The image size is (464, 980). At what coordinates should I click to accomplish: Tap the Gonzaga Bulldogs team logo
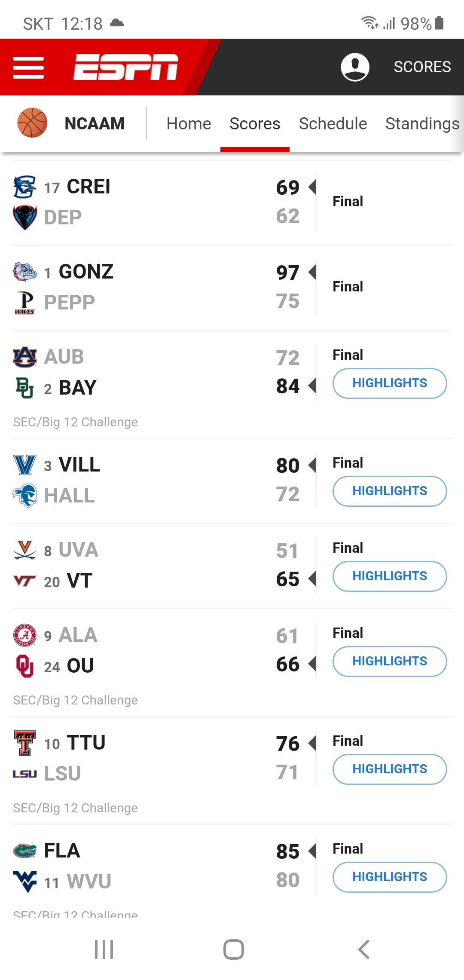pos(24,272)
